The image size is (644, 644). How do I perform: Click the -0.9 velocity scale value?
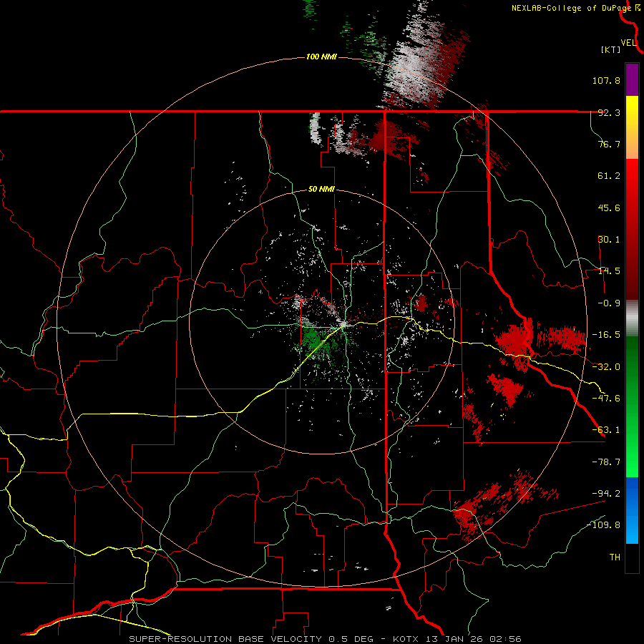(609, 303)
